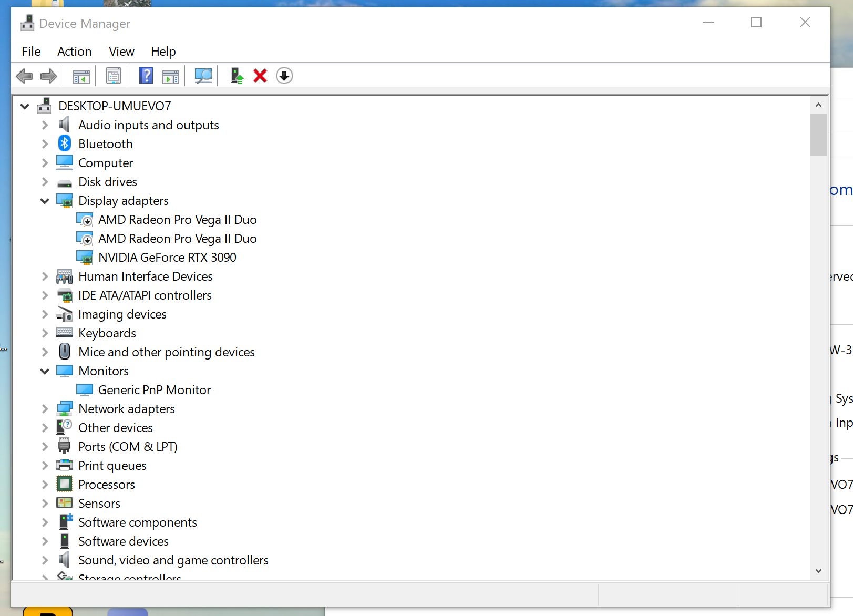Collapse the DESKTOP-UMUEVO7 root node
This screenshot has width=853, height=616.
pos(25,107)
